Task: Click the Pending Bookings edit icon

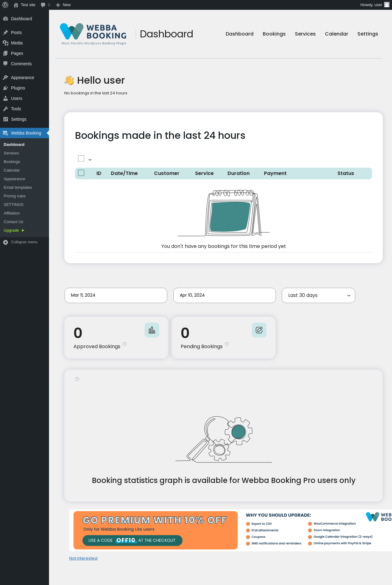Action: pos(259,330)
